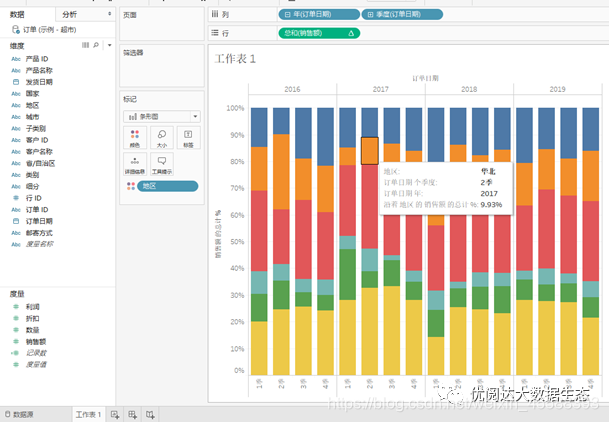This screenshot has width=609, height=422.
Task: Select the 数量 measure
Action: coord(32,330)
